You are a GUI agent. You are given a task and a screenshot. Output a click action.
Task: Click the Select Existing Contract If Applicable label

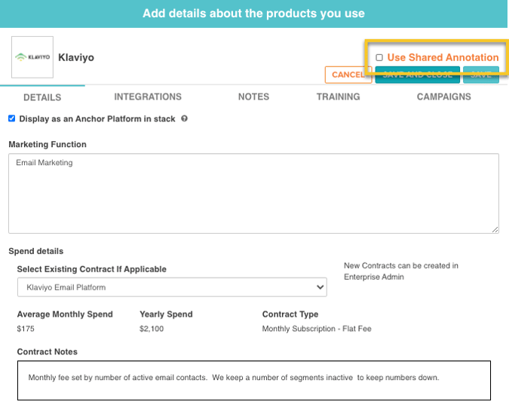91,269
